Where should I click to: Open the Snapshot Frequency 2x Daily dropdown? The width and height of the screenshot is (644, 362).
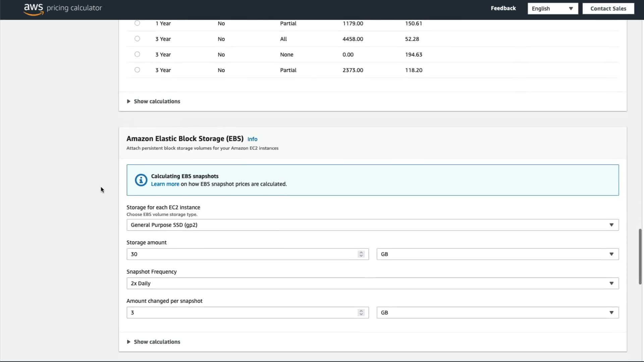coord(372,283)
